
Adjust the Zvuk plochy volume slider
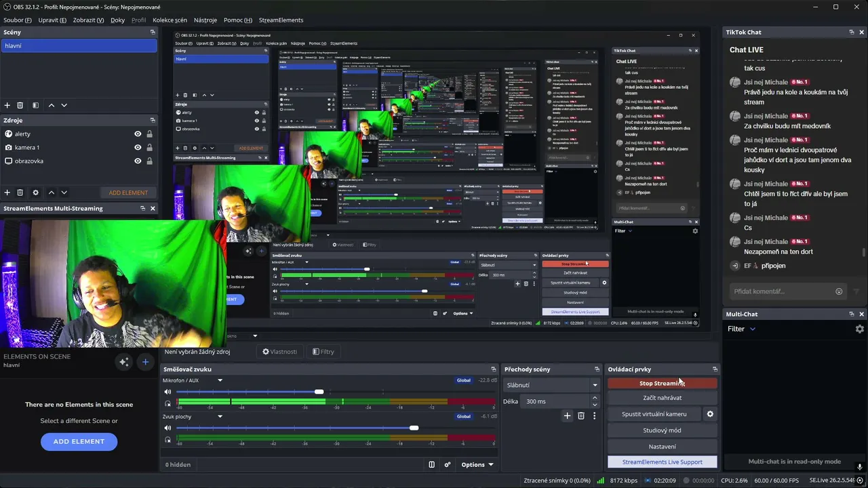[x=414, y=428]
